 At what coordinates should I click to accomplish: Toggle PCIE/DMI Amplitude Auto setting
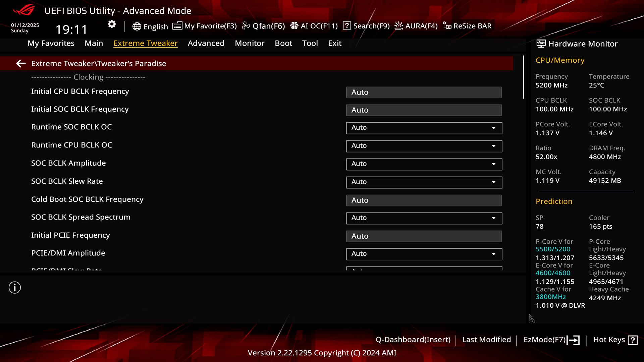[x=494, y=254]
